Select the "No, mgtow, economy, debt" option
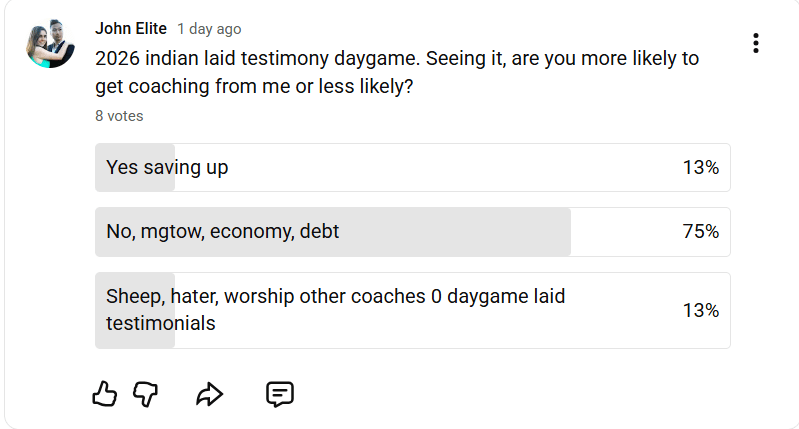Screen dimensions: 799x429 (x=412, y=232)
